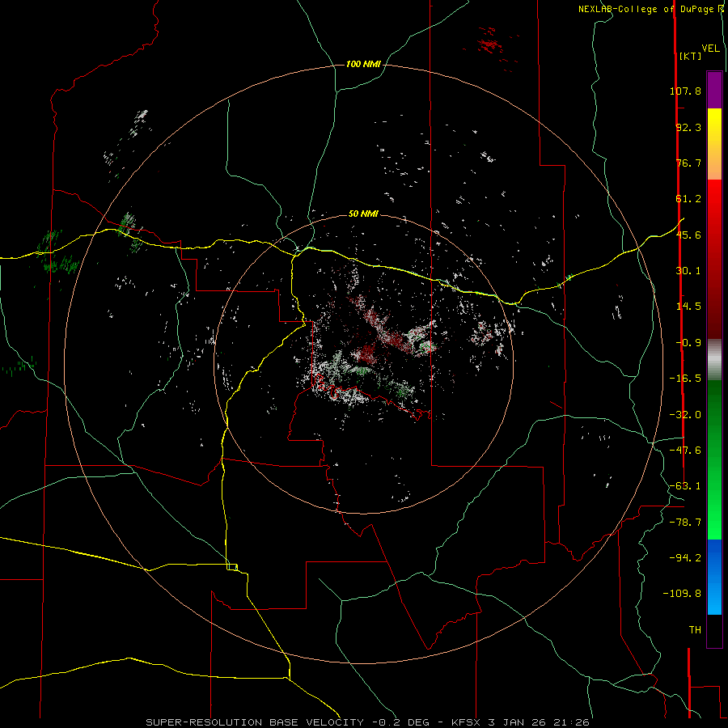The width and height of the screenshot is (728, 728).
Task: Pick the purple segment of velocity scale
Action: coord(714,90)
